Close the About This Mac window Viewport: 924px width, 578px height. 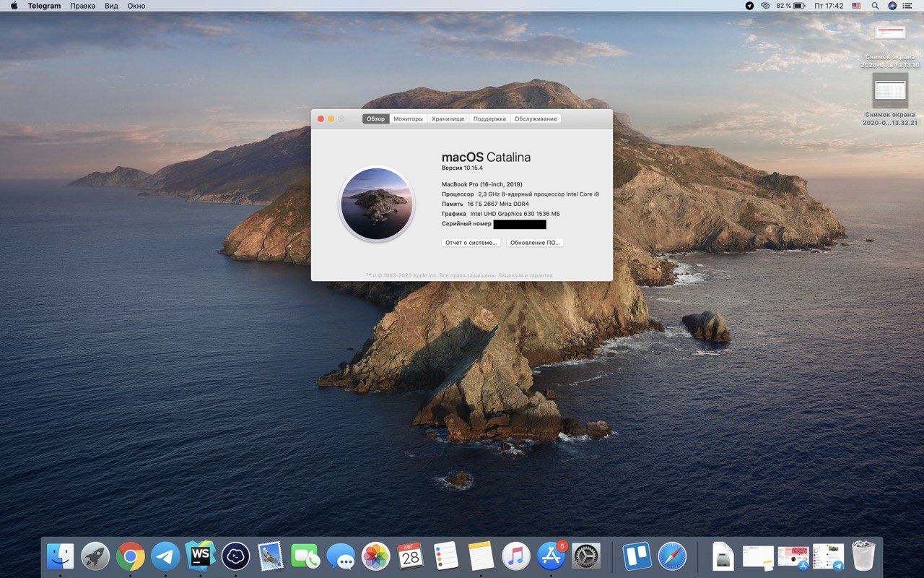tap(321, 118)
